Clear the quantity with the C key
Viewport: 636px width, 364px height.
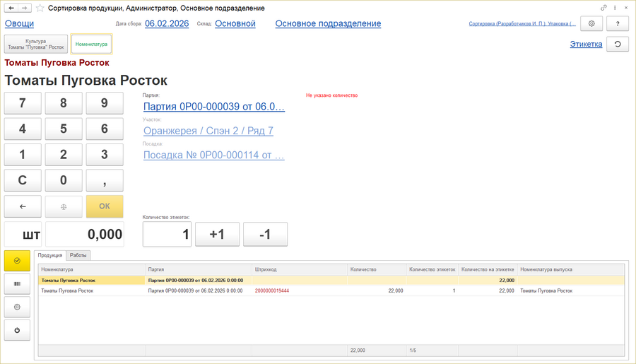(23, 180)
